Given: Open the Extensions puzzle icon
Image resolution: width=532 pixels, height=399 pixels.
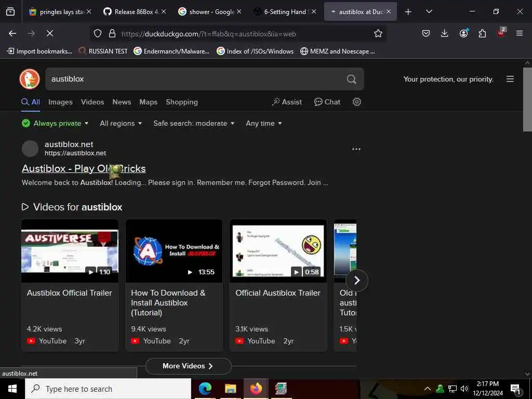Looking at the screenshot, I should [482, 33].
